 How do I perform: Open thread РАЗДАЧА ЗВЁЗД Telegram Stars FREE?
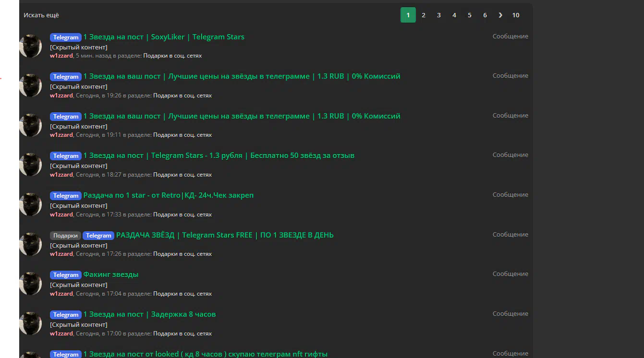pos(225,235)
